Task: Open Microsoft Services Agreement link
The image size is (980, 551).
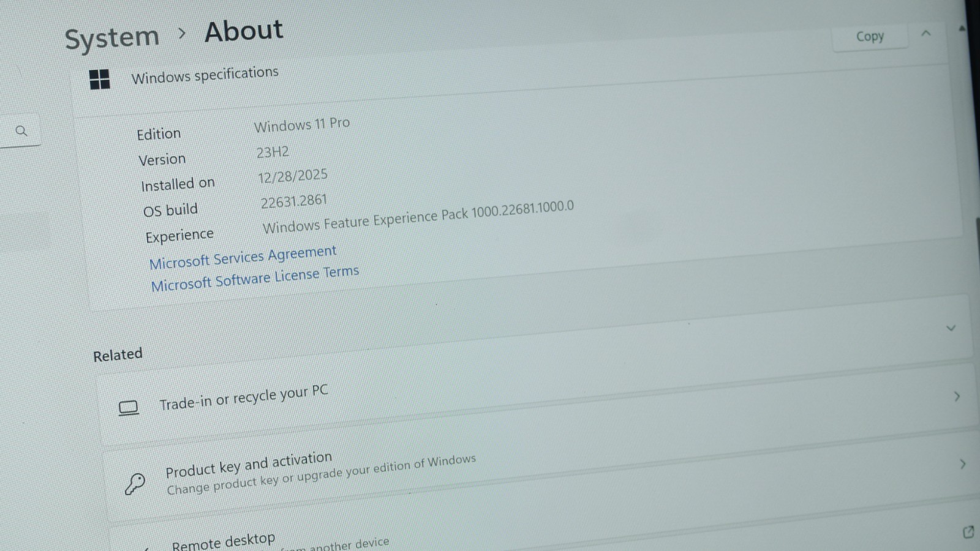Action: tap(243, 258)
